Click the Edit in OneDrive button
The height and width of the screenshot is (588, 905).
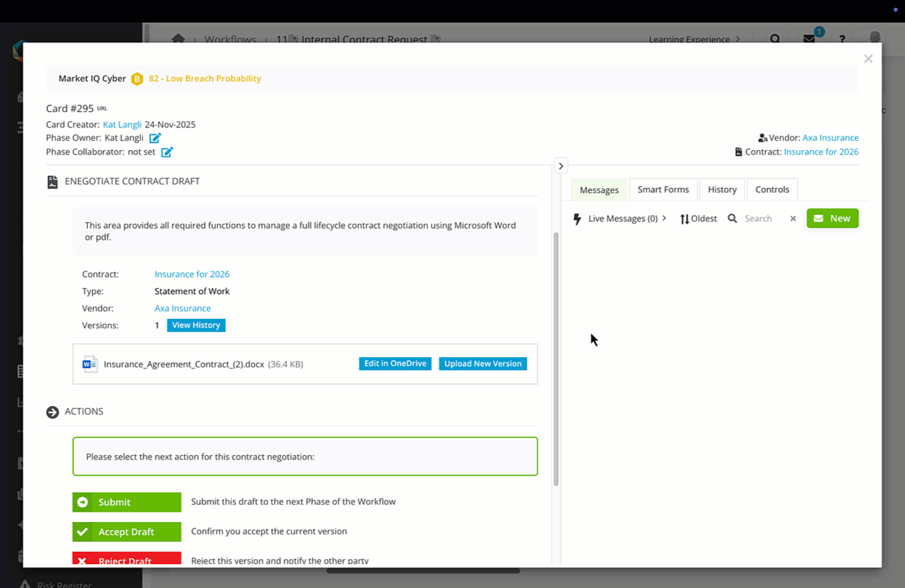(x=395, y=364)
